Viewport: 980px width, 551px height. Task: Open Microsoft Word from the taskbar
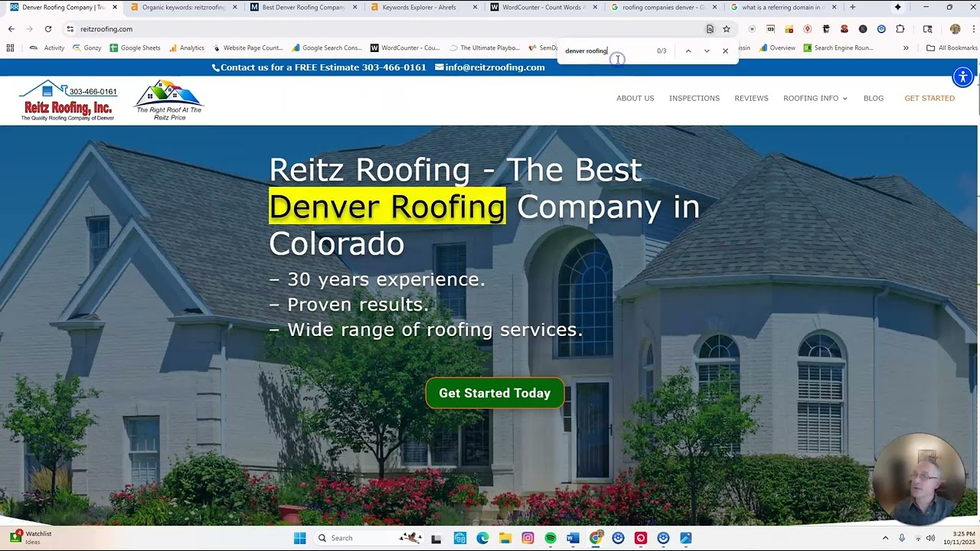(573, 538)
